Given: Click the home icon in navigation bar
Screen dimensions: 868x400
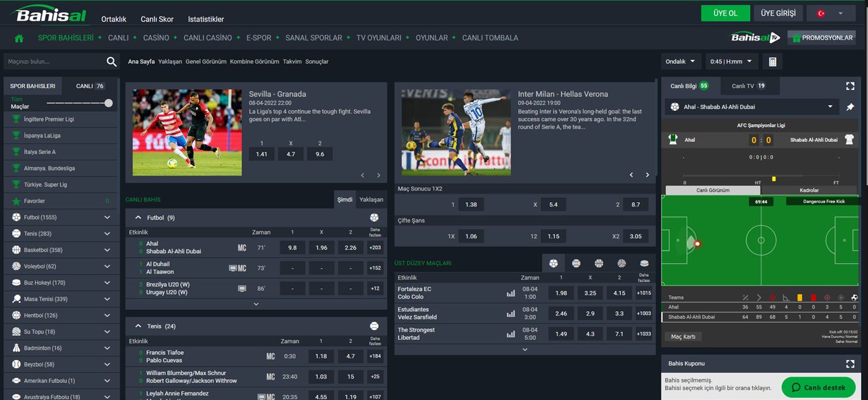Looking at the screenshot, I should 19,38.
